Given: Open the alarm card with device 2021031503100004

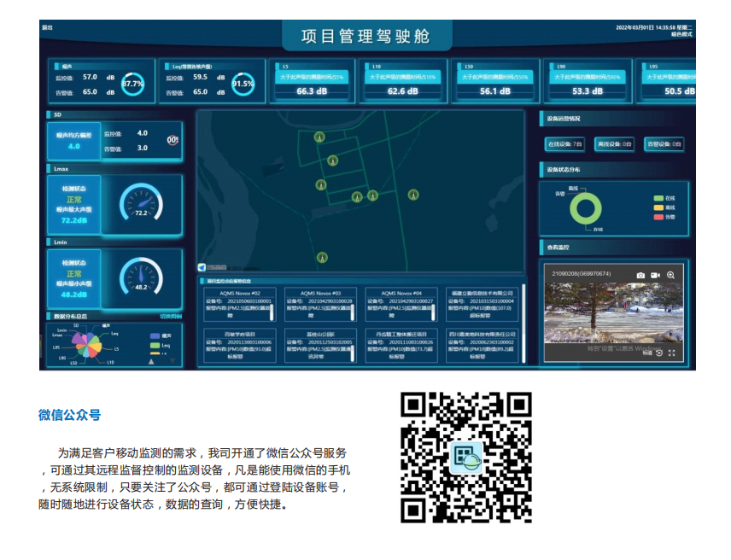Looking at the screenshot, I should (x=482, y=305).
